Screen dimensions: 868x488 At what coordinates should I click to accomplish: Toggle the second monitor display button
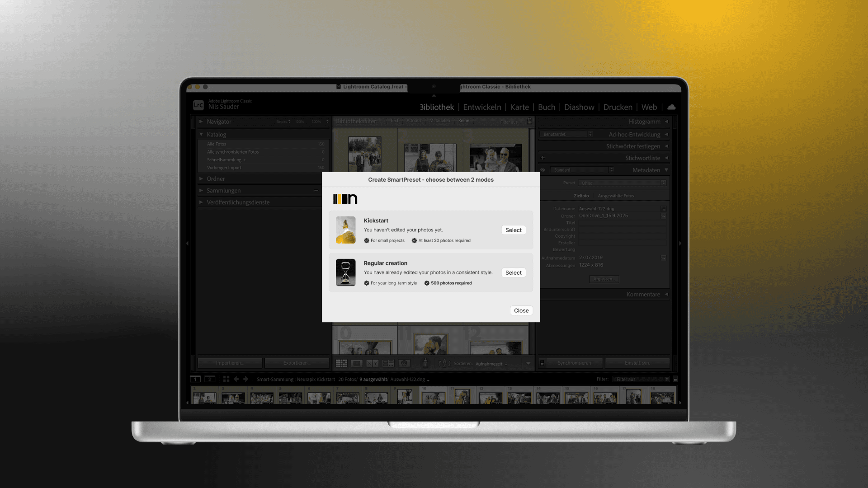click(210, 379)
